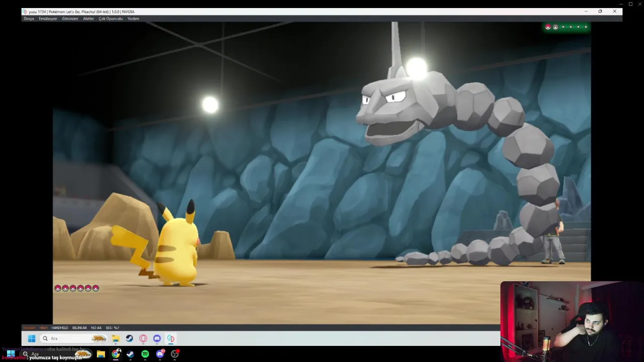Click the yuzu window title text
The height and width of the screenshot is (362, 644).
click(x=82, y=12)
